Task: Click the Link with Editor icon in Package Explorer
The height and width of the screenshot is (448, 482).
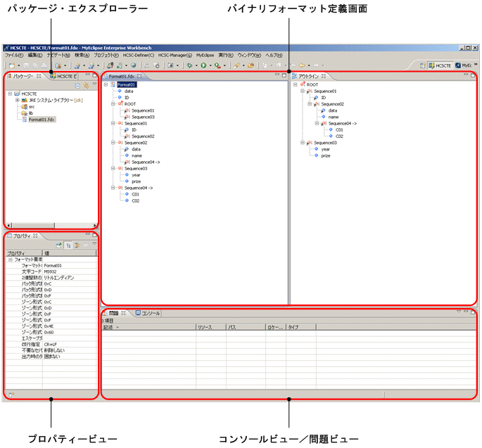Action: pyautogui.click(x=87, y=86)
